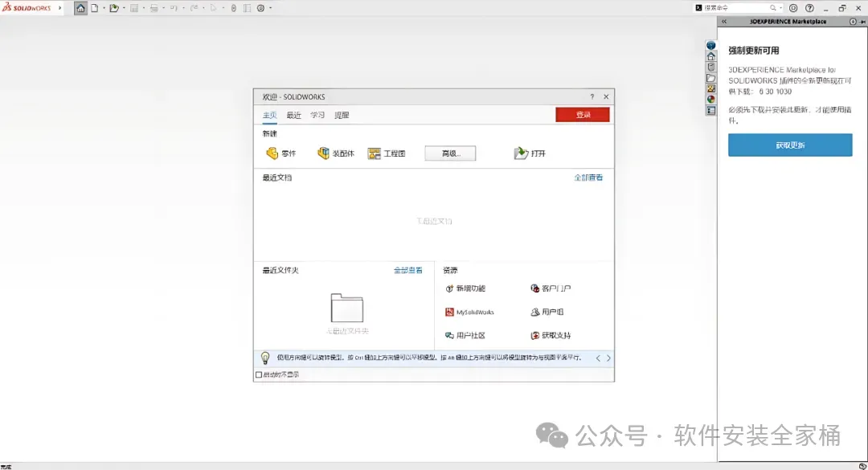Click the options circle icon on Marketplace header
The image size is (868, 470).
[853, 22]
